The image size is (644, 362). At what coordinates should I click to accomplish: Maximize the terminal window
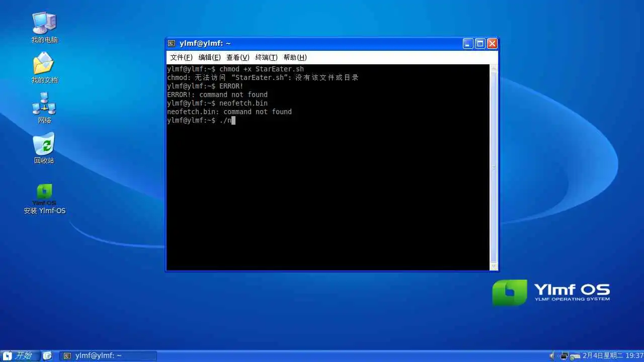480,44
